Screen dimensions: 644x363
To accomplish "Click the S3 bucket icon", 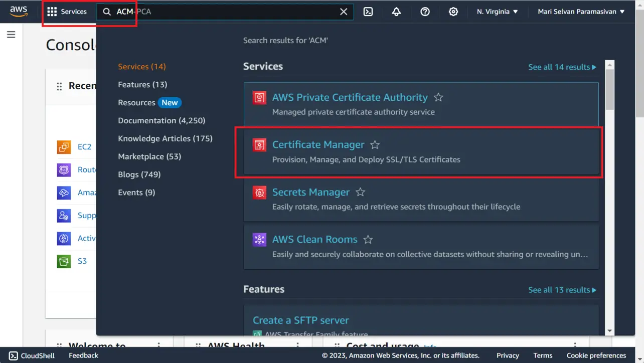I will pos(64,261).
